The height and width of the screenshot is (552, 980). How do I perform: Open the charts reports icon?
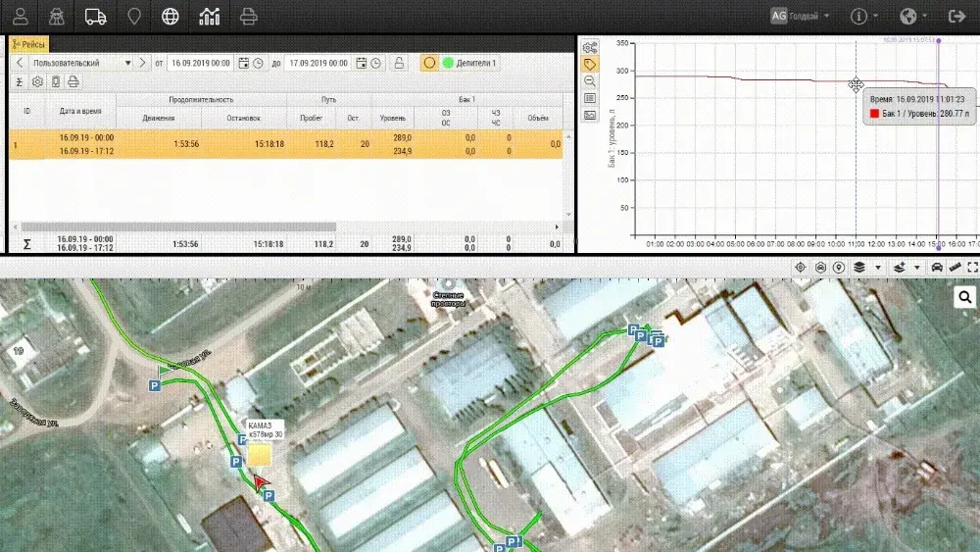click(210, 17)
